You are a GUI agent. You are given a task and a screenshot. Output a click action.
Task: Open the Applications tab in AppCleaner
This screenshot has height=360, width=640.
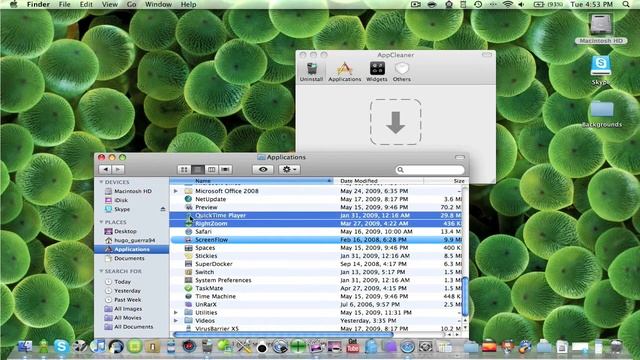tap(344, 72)
